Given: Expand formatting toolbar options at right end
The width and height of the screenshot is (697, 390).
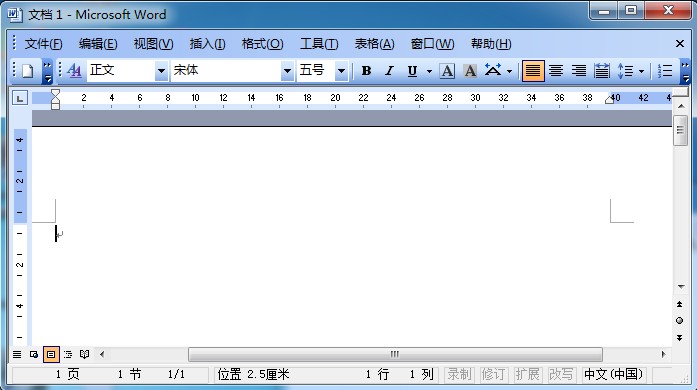Looking at the screenshot, I should click(x=685, y=71).
